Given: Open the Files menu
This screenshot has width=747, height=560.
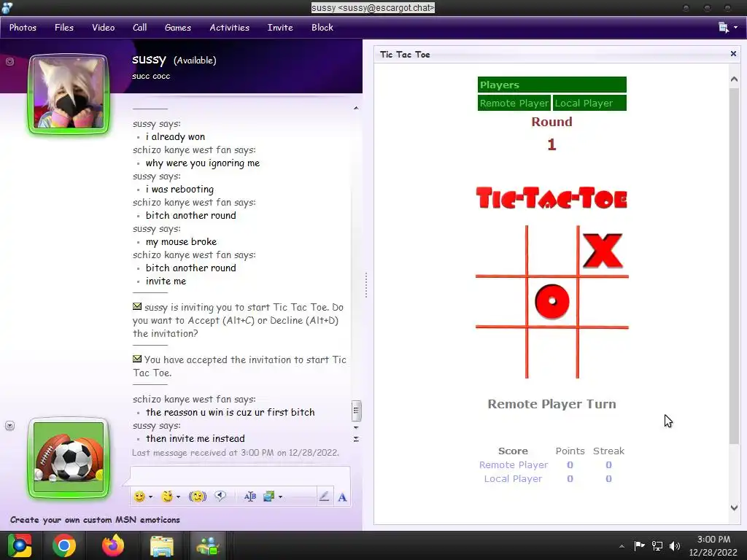Looking at the screenshot, I should tap(64, 28).
